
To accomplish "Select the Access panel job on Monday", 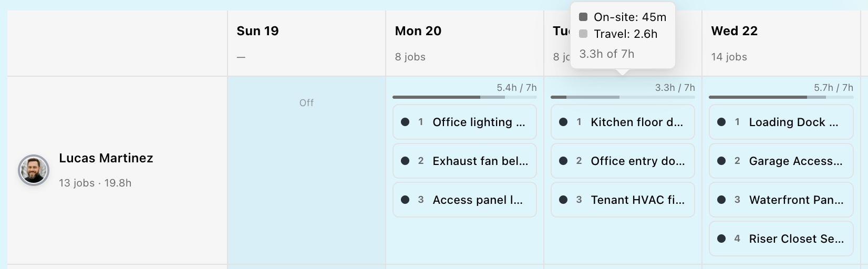I will (464, 200).
